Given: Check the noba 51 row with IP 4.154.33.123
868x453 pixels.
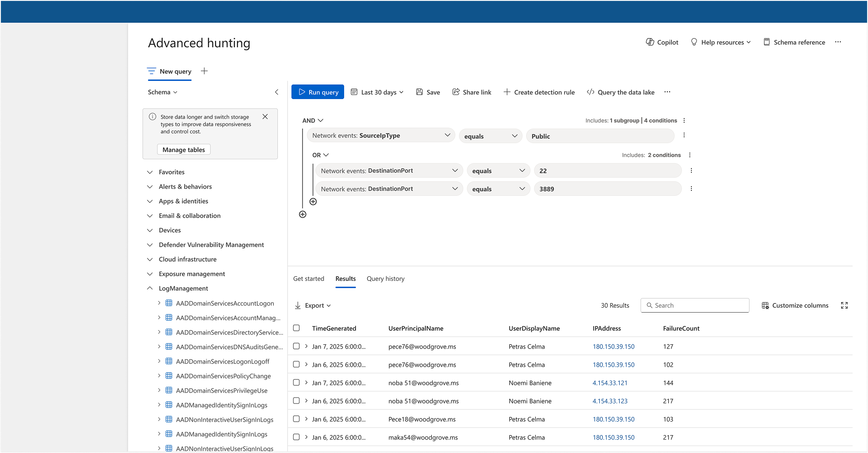Looking at the screenshot, I should [x=296, y=401].
